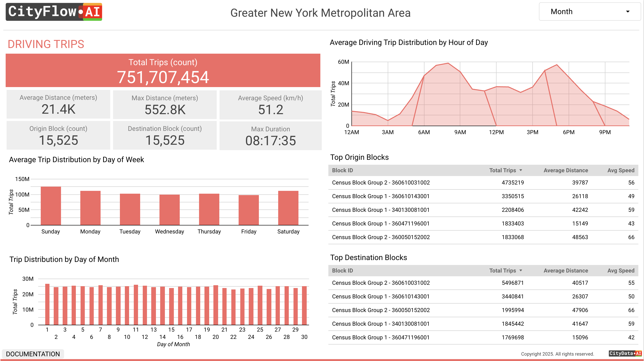Click the Top Origin Blocks table title

point(359,157)
